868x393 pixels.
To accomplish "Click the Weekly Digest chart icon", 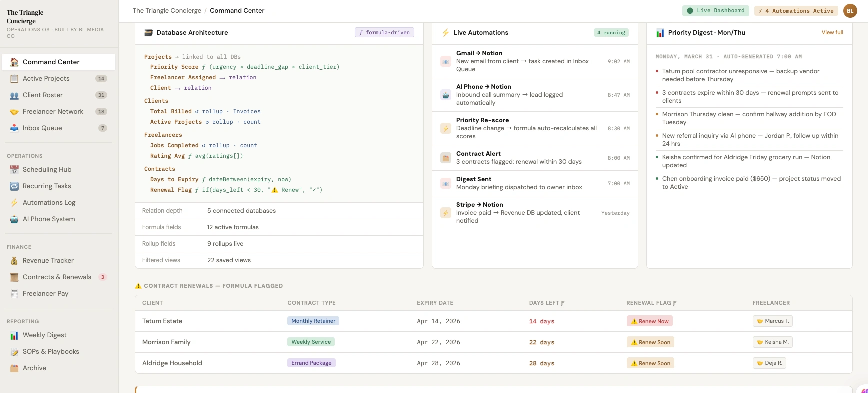I will [14, 335].
